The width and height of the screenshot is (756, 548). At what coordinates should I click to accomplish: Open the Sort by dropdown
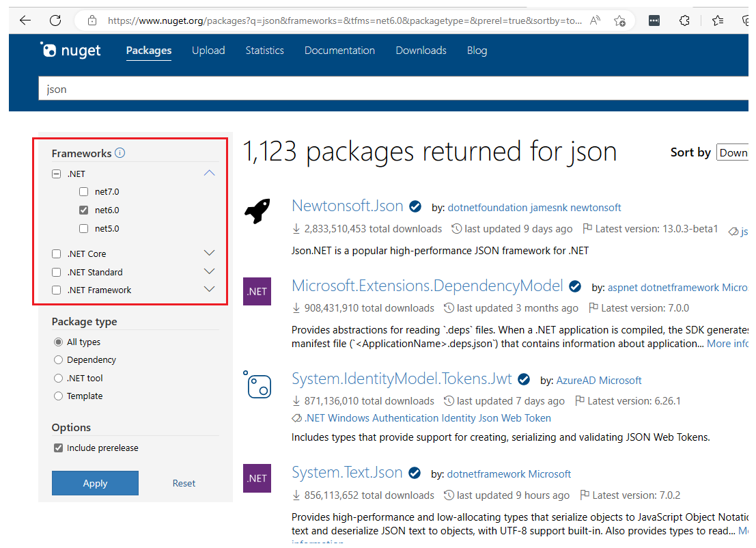pos(732,152)
